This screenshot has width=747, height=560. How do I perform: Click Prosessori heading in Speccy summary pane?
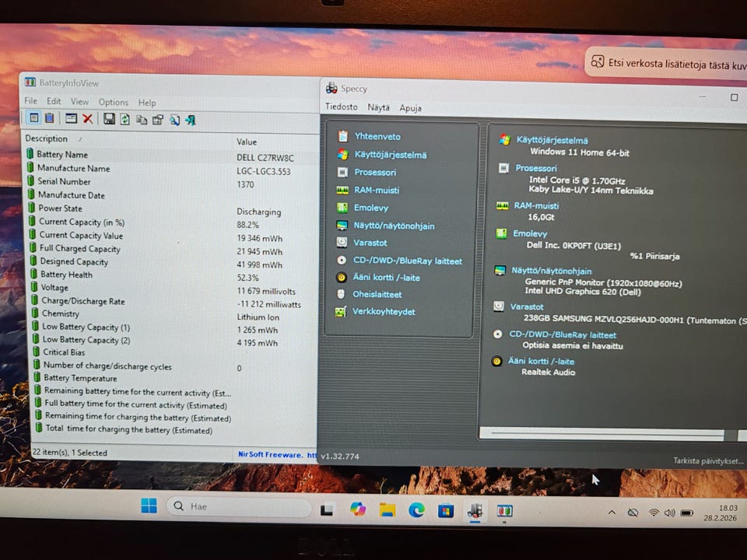click(536, 168)
